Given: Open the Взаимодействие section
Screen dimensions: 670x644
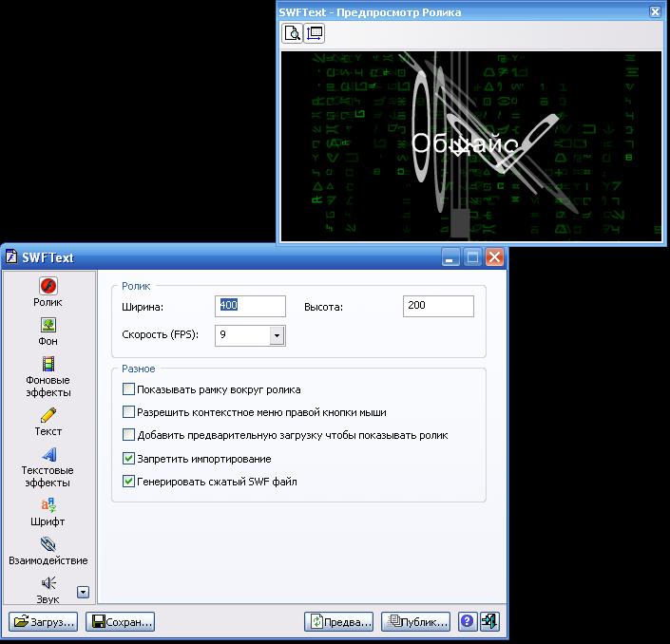Looking at the screenshot, I should coord(48,544).
